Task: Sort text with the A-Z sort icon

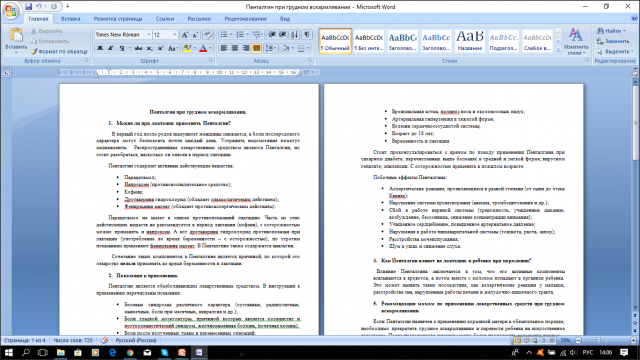Action: (295, 35)
